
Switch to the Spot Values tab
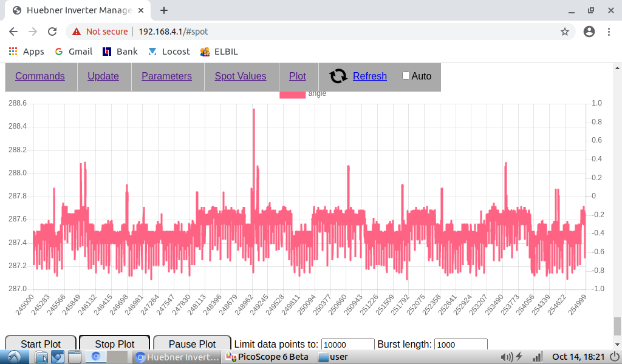click(241, 76)
